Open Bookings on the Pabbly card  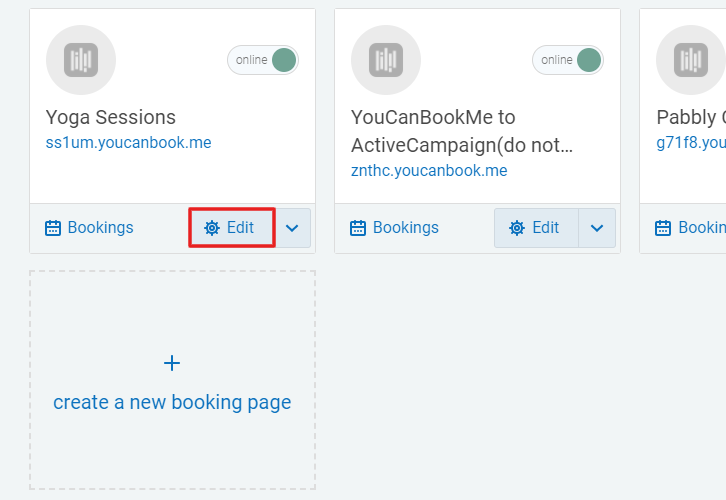click(690, 228)
